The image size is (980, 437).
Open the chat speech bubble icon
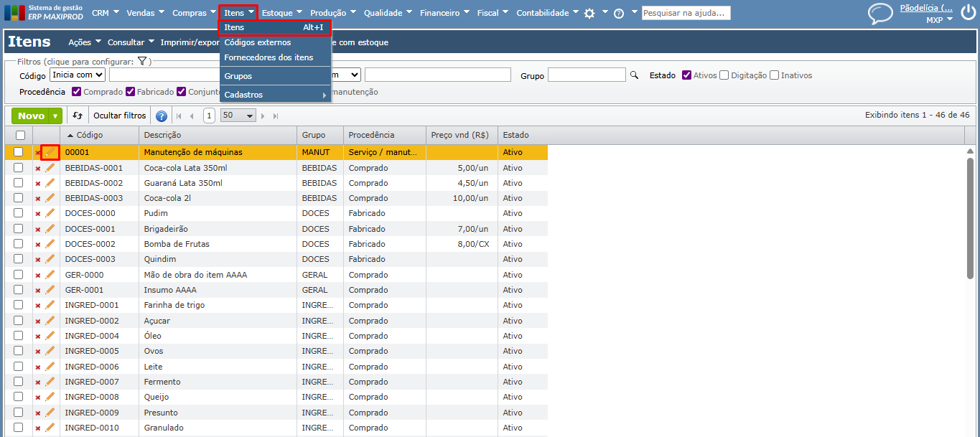point(879,14)
